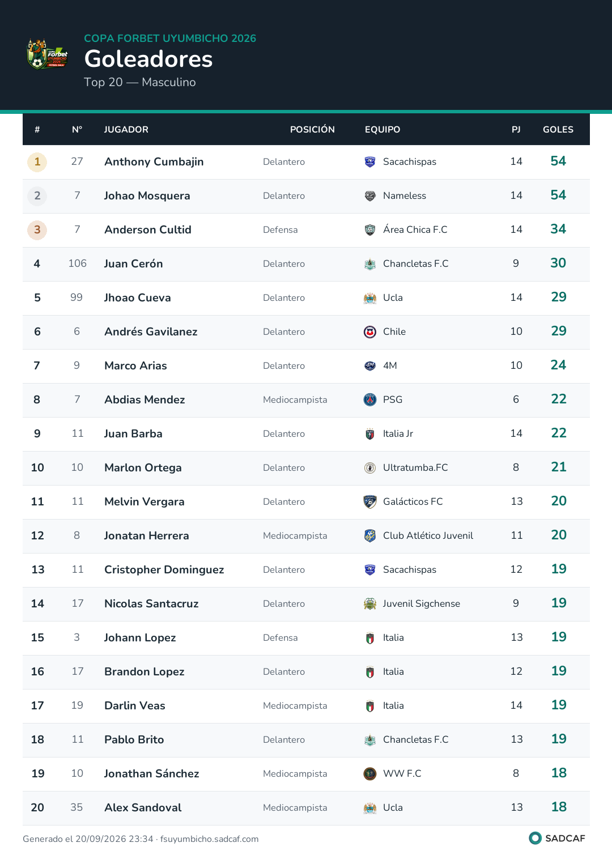Image resolution: width=612 pixels, height=868 pixels.
Task: Click the 4M team logo icon
Action: [x=370, y=366]
